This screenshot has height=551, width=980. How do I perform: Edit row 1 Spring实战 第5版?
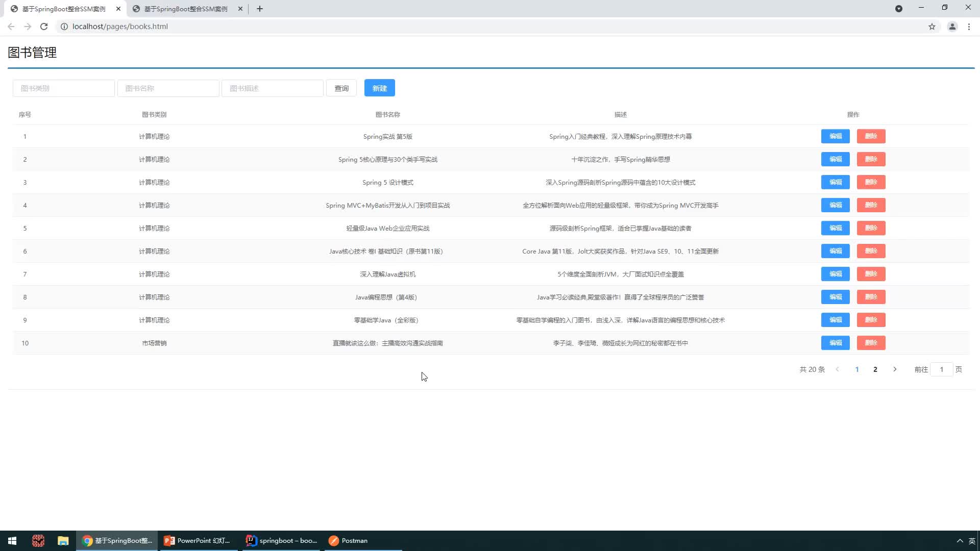836,136
